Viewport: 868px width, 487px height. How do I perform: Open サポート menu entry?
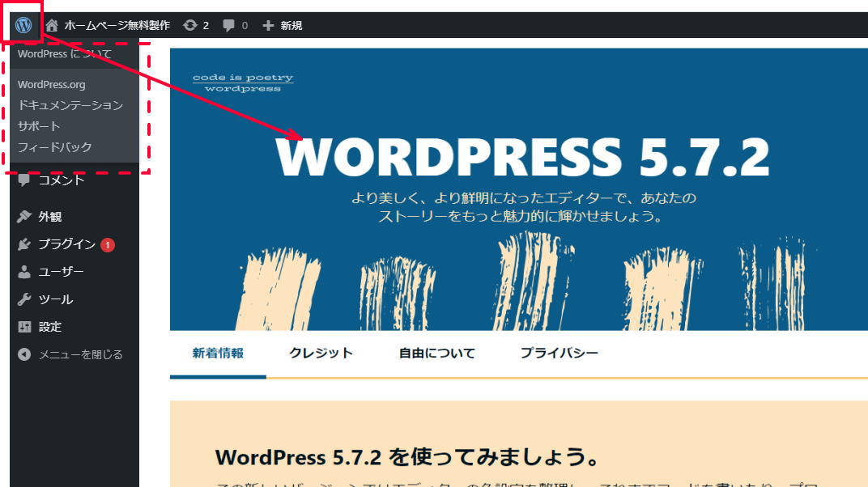(39, 126)
